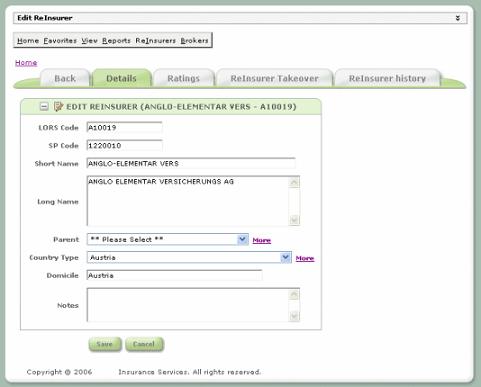Click the copyright 2006 footer text
The image size is (481, 387).
[59, 372]
